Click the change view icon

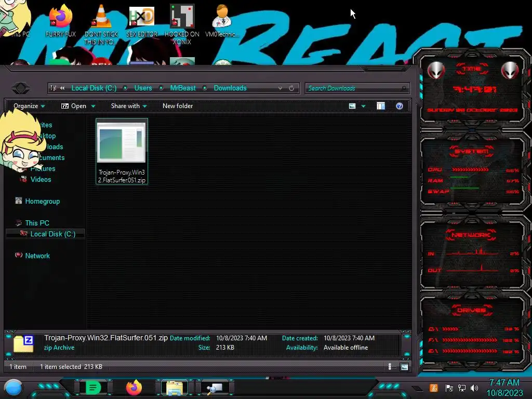tap(352, 106)
